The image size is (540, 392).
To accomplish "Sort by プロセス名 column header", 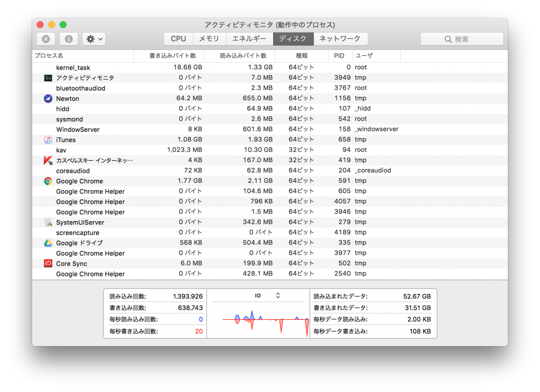I will point(83,56).
